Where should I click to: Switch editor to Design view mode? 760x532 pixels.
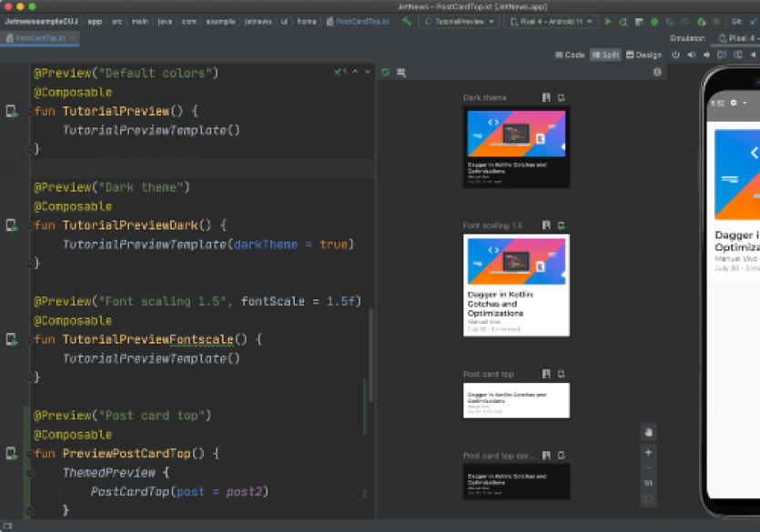[643, 55]
